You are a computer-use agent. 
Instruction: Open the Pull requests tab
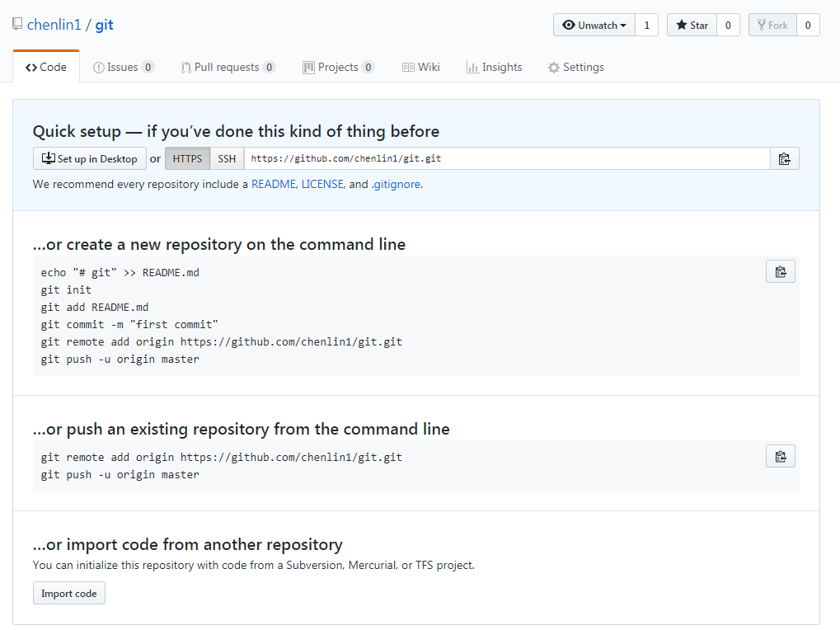click(228, 67)
